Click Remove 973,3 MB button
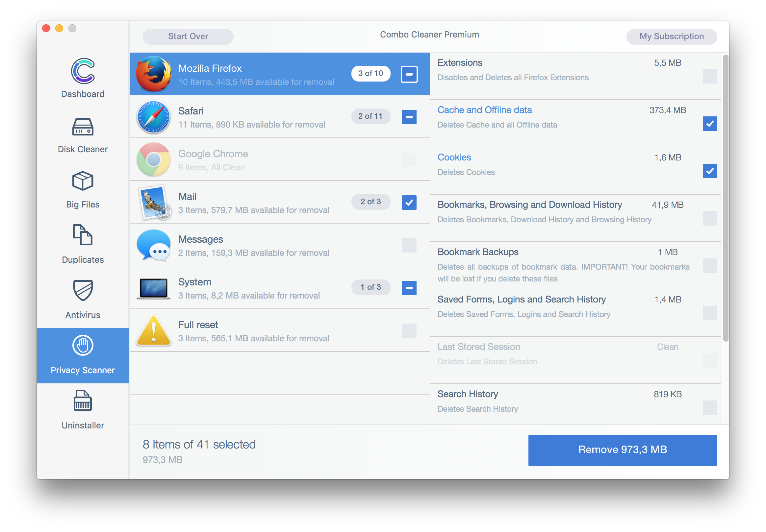The image size is (766, 532). coord(623,450)
